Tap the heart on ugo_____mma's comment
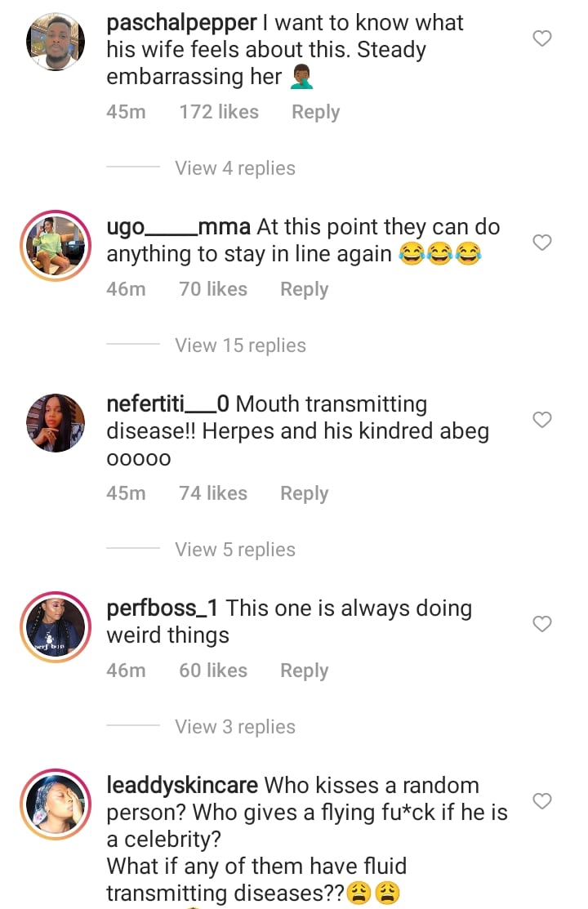The height and width of the screenshot is (909, 588). [x=541, y=243]
